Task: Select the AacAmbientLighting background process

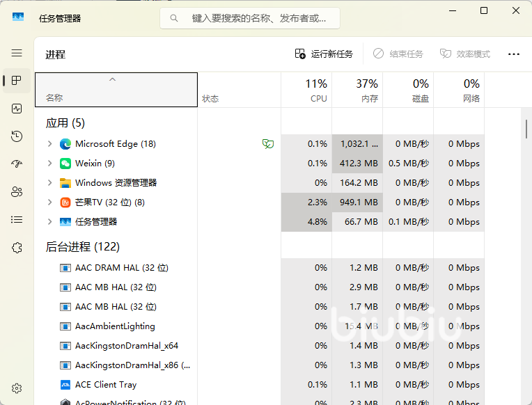Action: [x=115, y=326]
